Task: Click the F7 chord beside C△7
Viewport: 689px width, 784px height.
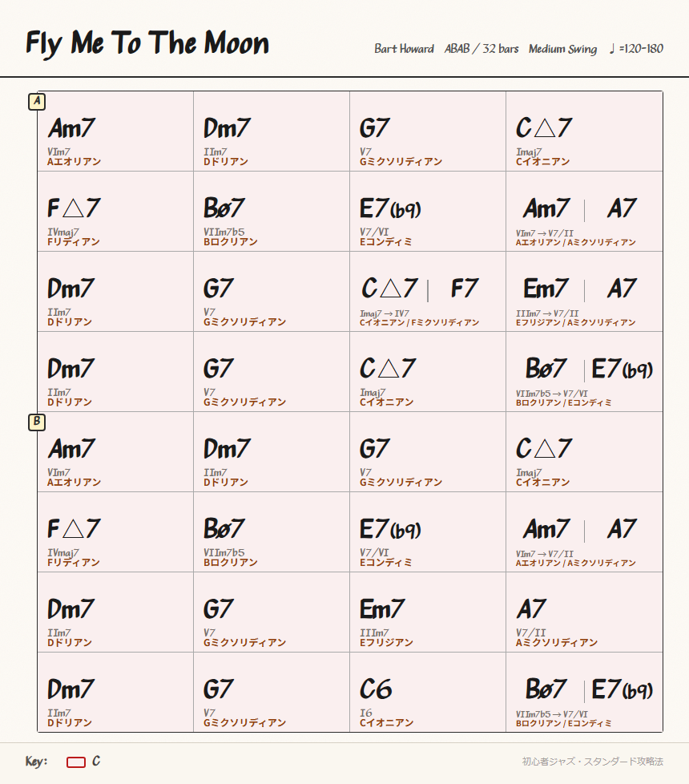Action: [465, 289]
